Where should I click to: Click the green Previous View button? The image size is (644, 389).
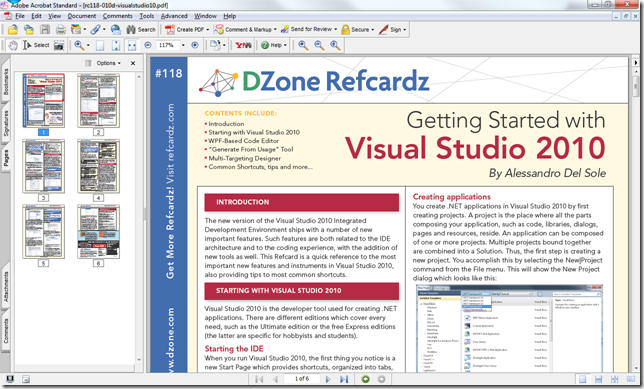click(x=365, y=379)
